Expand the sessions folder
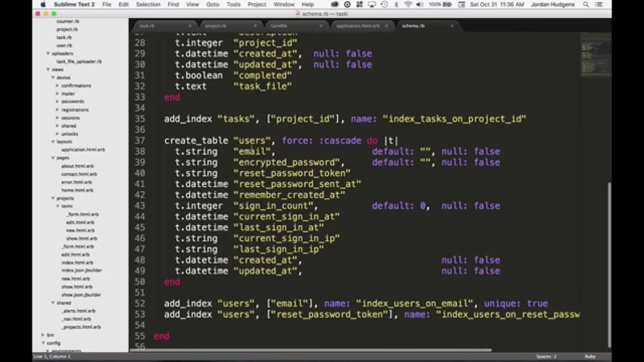 57,118
